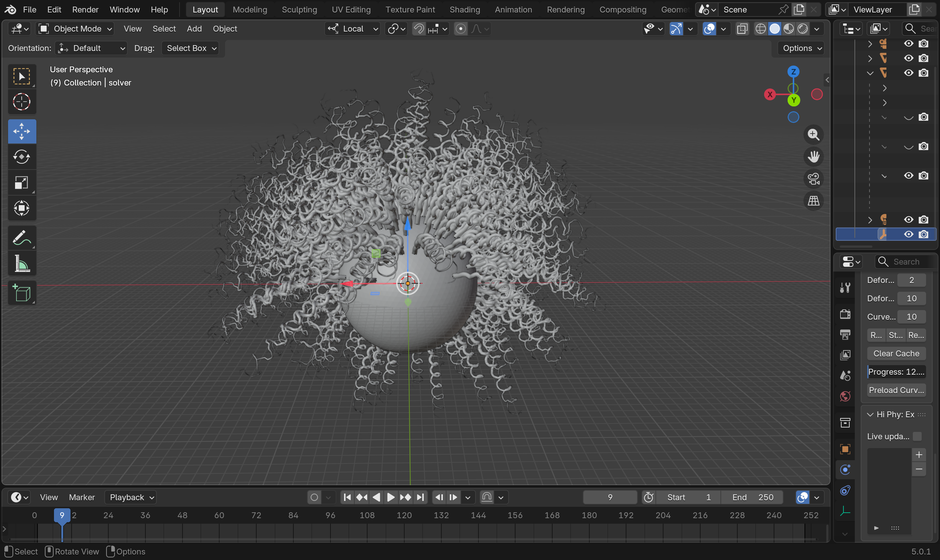
Task: Activate the Annotate tool
Action: tap(22, 238)
